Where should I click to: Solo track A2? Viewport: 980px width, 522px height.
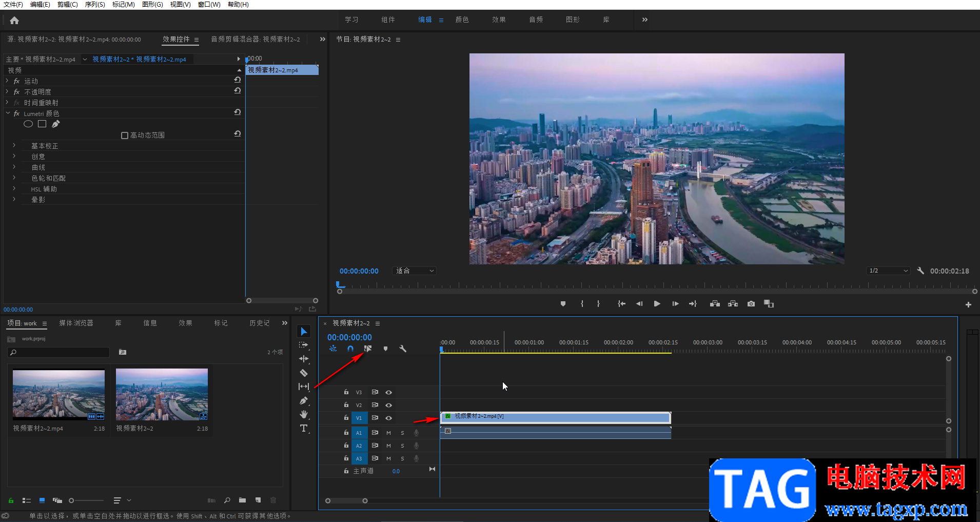click(402, 446)
